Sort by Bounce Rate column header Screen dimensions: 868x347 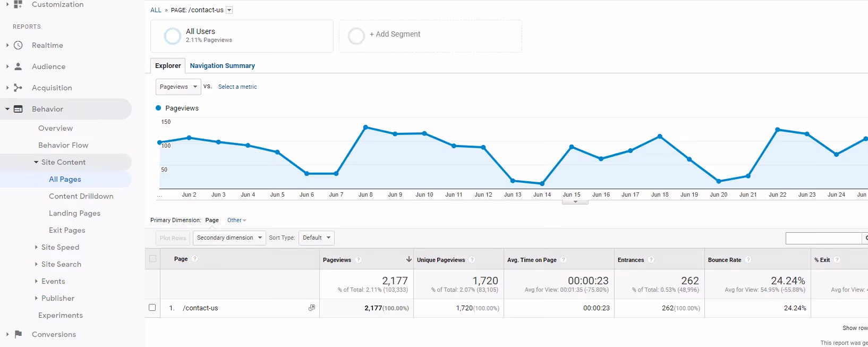pyautogui.click(x=725, y=260)
